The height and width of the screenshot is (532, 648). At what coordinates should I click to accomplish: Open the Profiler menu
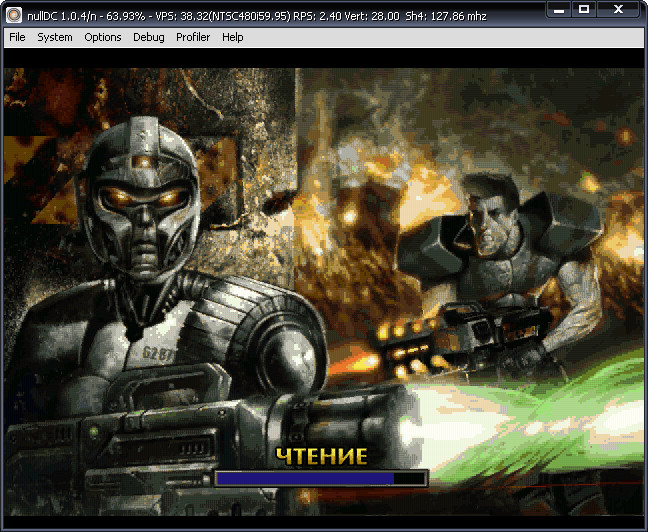click(193, 37)
